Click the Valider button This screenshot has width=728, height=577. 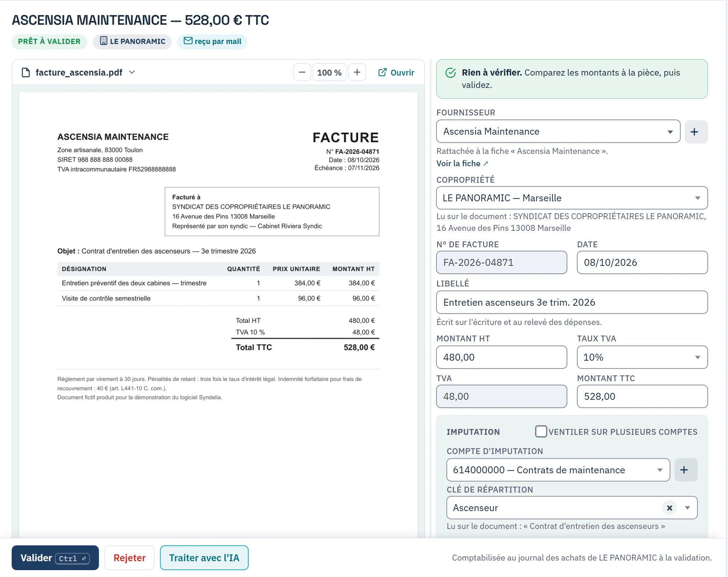coord(55,558)
